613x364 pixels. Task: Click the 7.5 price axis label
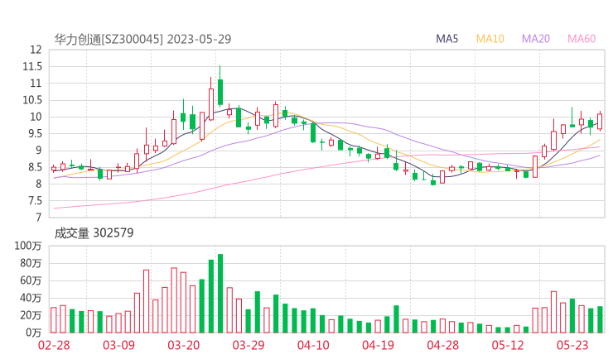coord(33,201)
